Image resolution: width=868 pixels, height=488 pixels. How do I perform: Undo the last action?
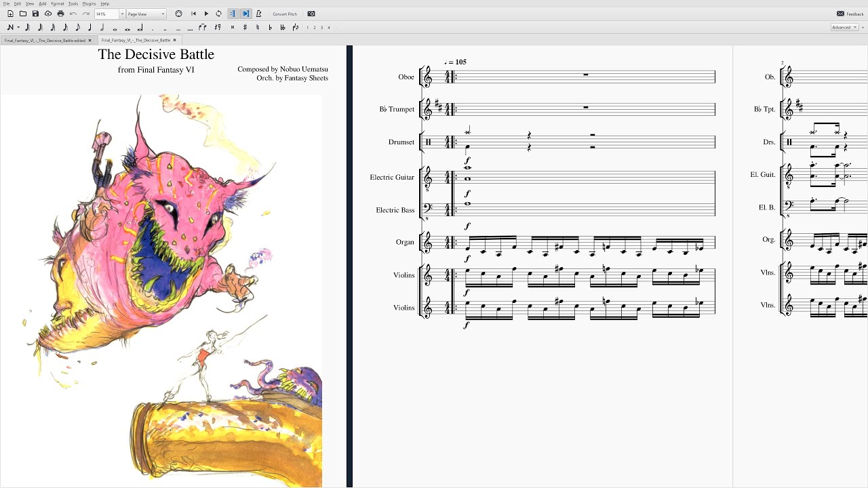(x=73, y=14)
